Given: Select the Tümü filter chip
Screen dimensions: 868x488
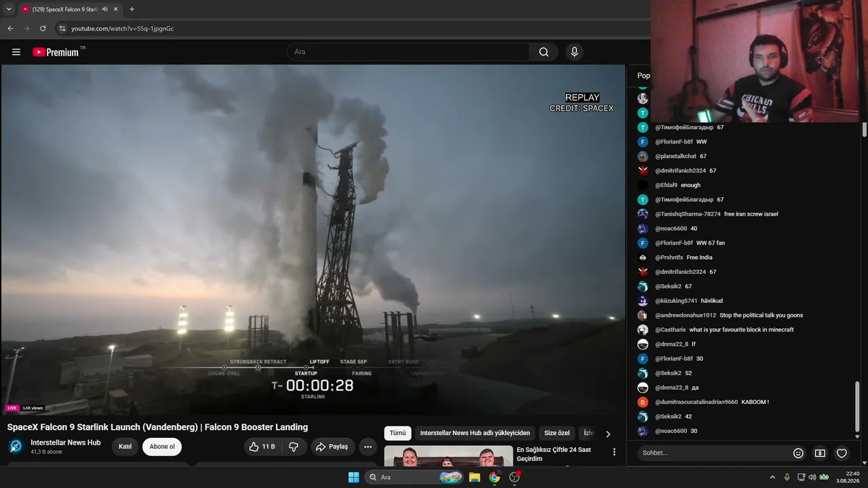Looking at the screenshot, I should (x=397, y=433).
